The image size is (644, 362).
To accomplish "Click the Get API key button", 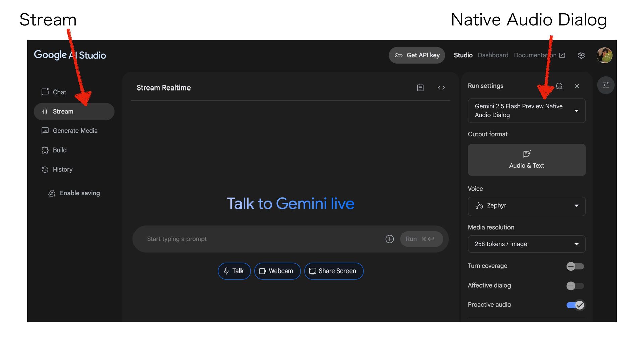I will coord(417,55).
